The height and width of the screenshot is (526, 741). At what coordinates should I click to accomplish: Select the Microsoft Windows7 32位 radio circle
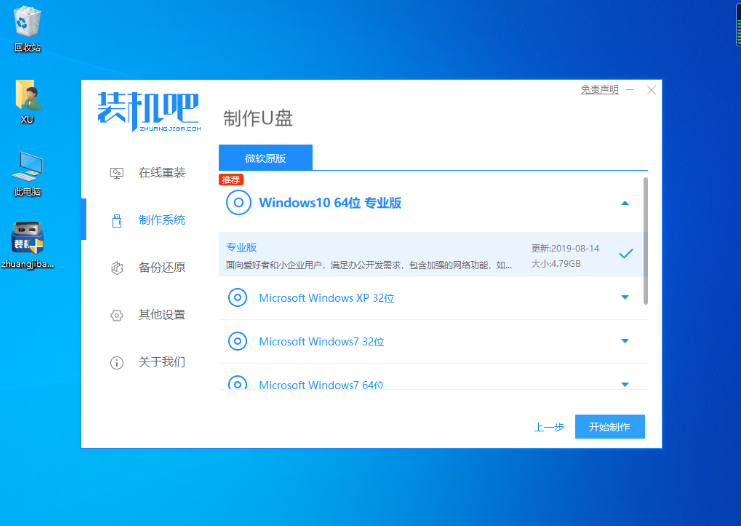pos(238,341)
